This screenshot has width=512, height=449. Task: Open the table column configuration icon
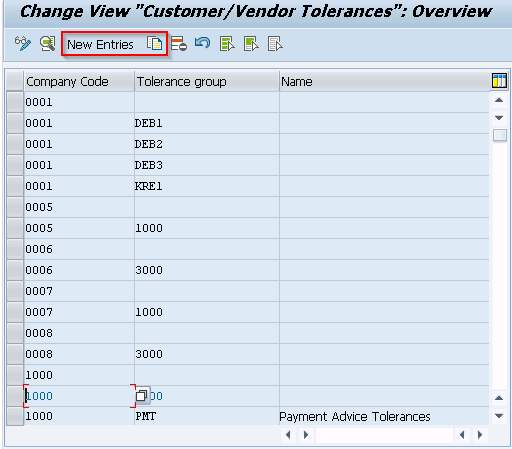click(499, 81)
